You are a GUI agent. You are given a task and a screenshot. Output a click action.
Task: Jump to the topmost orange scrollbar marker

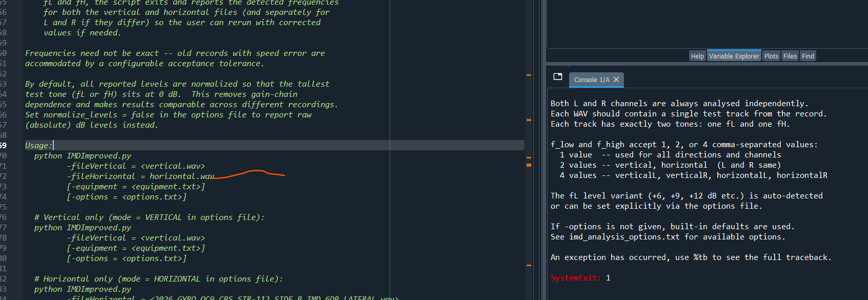pyautogui.click(x=529, y=75)
